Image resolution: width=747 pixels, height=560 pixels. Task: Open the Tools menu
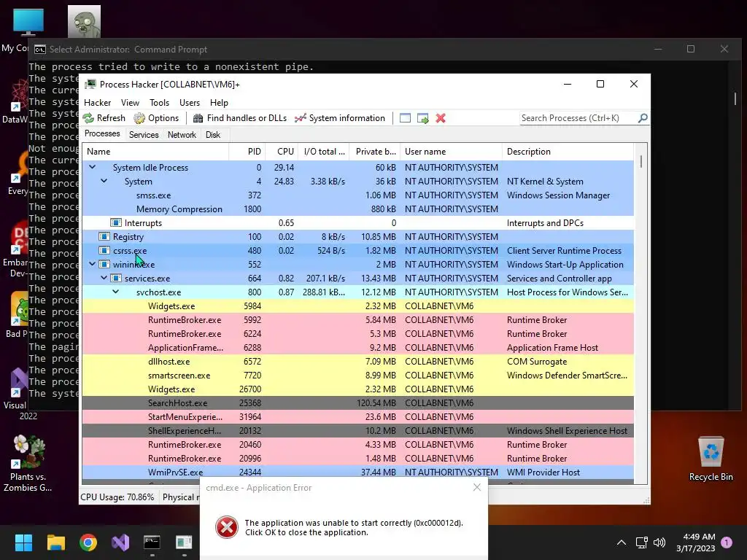[x=159, y=103]
